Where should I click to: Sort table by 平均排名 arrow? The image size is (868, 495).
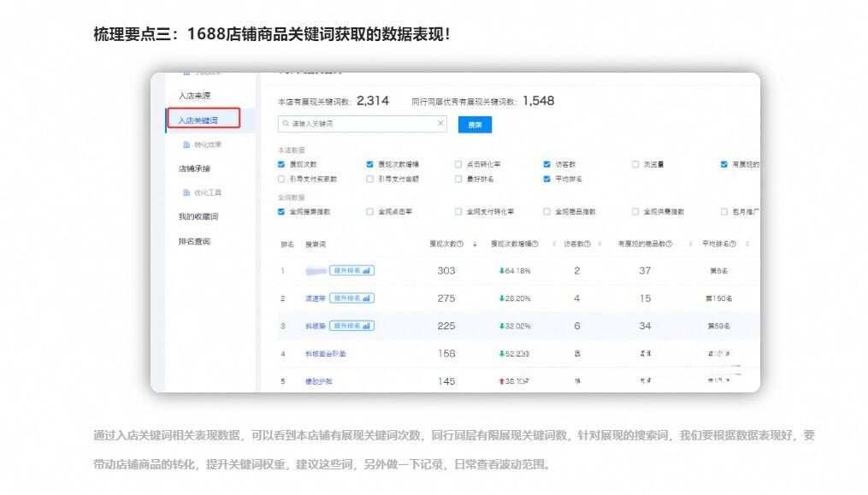point(747,244)
